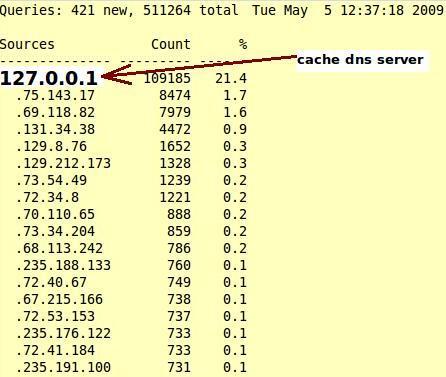Viewport: 446px width, 377px height.
Task: Select count value 786
Action: pos(179,249)
